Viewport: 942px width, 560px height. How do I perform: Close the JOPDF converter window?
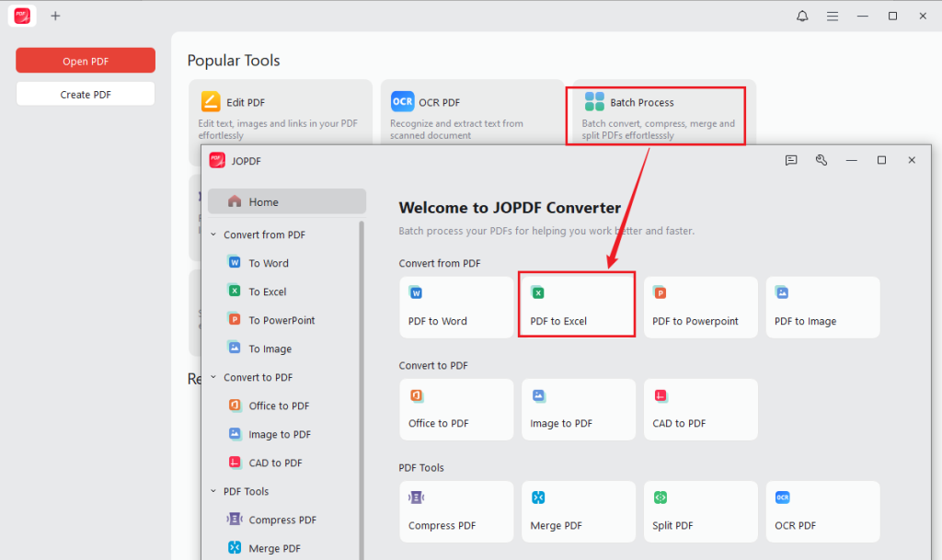(912, 160)
